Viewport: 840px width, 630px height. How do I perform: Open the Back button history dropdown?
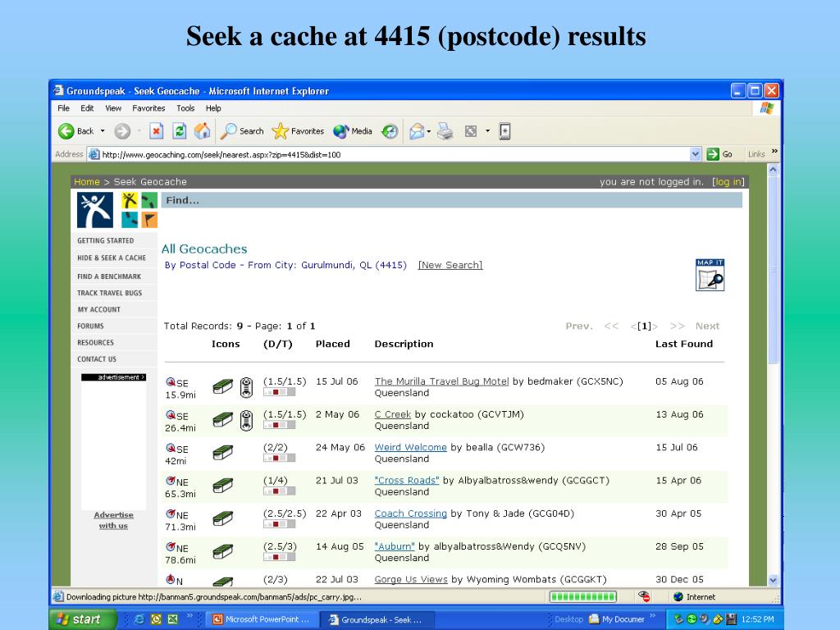click(x=103, y=131)
